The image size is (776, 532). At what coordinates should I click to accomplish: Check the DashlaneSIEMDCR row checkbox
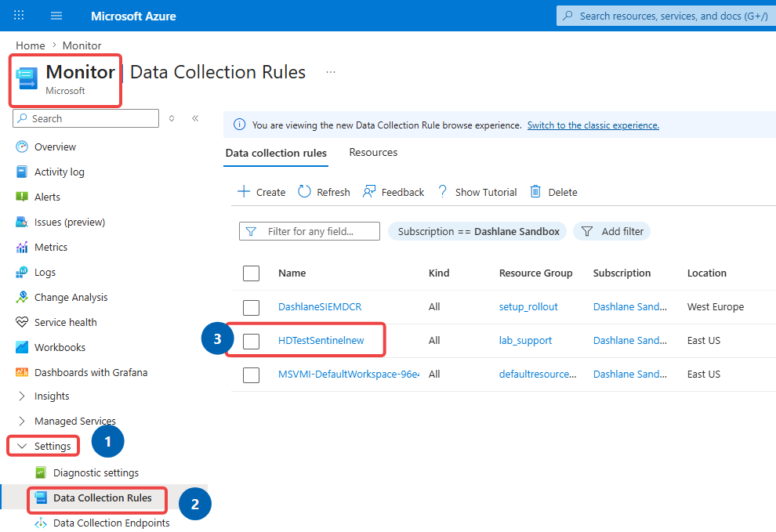tap(251, 307)
